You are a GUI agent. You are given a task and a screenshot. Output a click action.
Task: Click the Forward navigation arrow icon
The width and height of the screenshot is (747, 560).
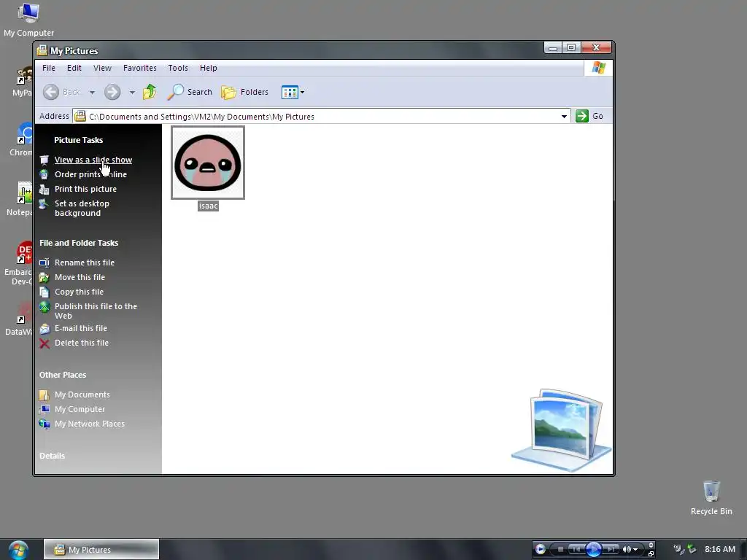112,92
